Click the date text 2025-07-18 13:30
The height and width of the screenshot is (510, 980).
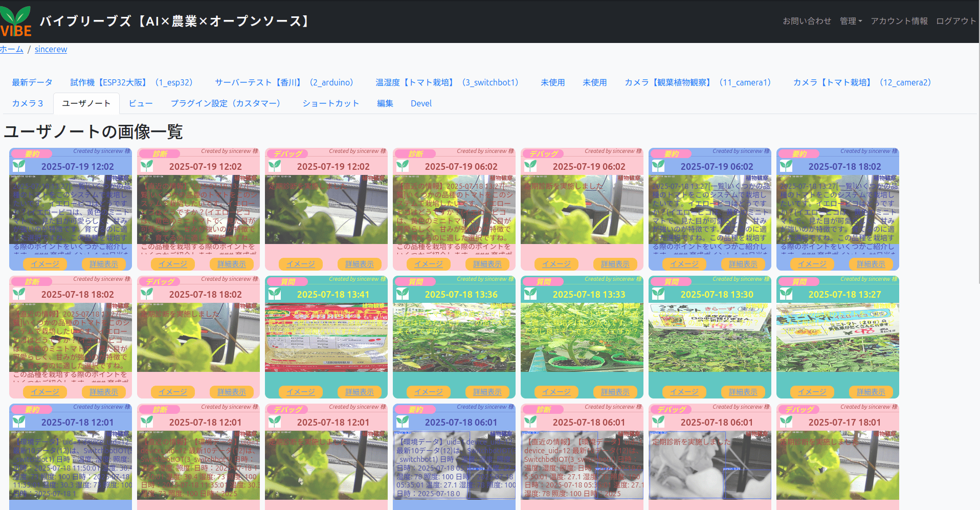(x=717, y=294)
